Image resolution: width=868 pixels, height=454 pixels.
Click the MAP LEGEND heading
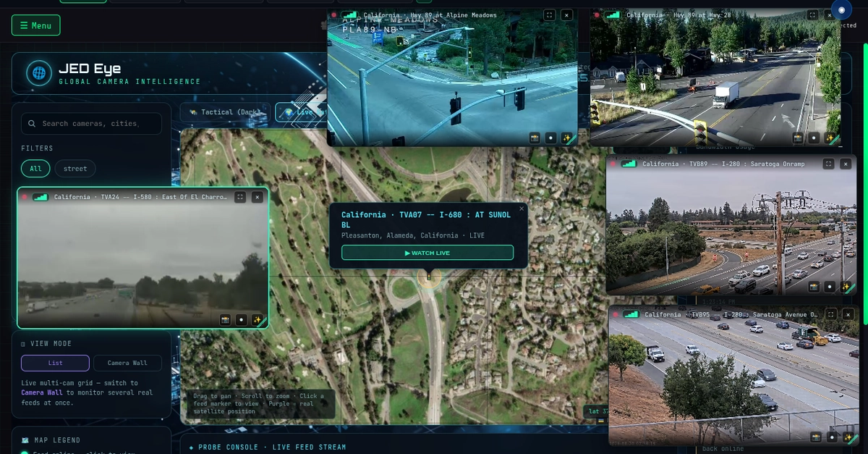[56, 440]
